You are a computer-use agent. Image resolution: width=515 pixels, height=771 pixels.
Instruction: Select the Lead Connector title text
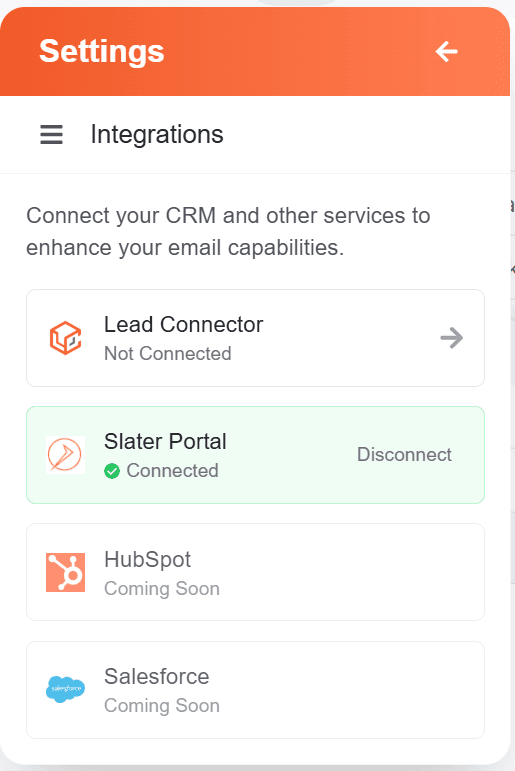pos(183,325)
